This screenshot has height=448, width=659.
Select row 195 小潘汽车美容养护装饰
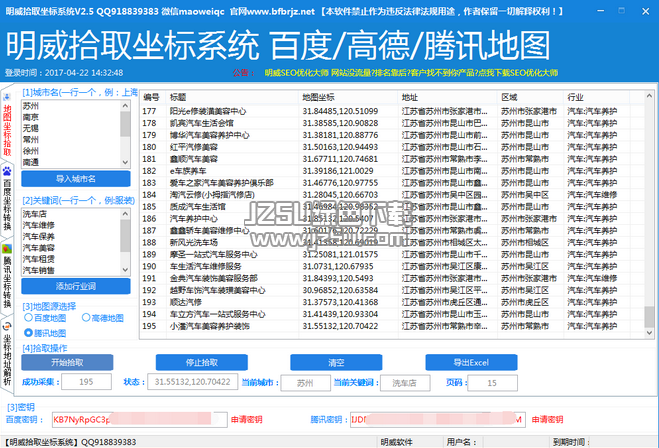(x=391, y=326)
